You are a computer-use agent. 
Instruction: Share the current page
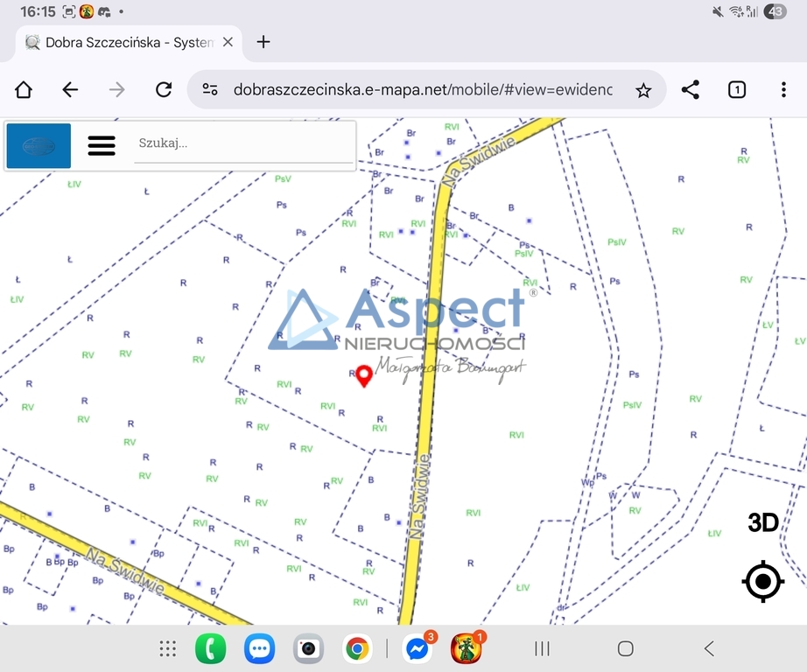(x=691, y=90)
